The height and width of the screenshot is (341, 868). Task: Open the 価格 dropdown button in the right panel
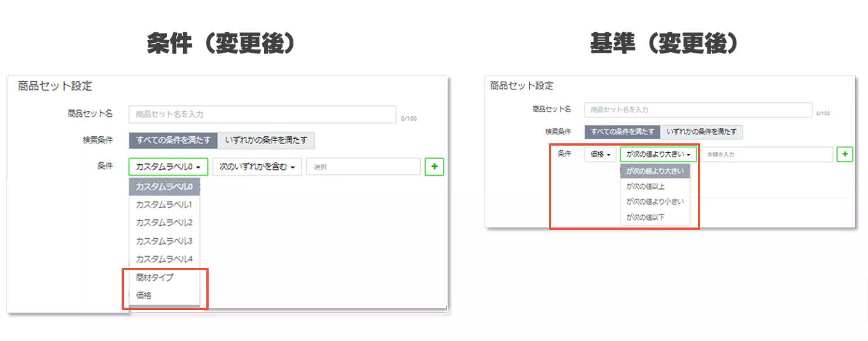[x=600, y=154]
